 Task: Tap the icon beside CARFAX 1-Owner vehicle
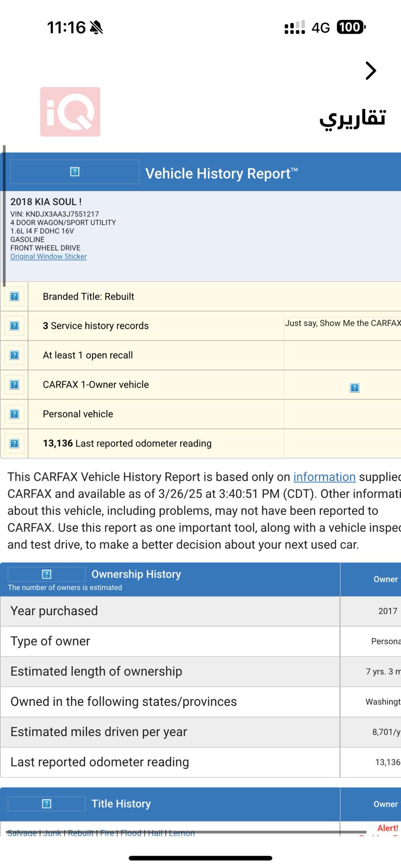[14, 385]
